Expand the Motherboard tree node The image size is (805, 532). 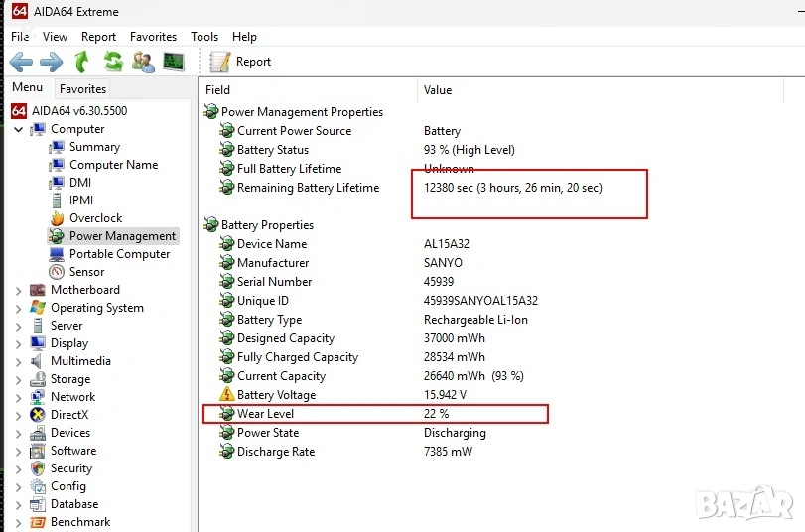pyautogui.click(x=18, y=290)
